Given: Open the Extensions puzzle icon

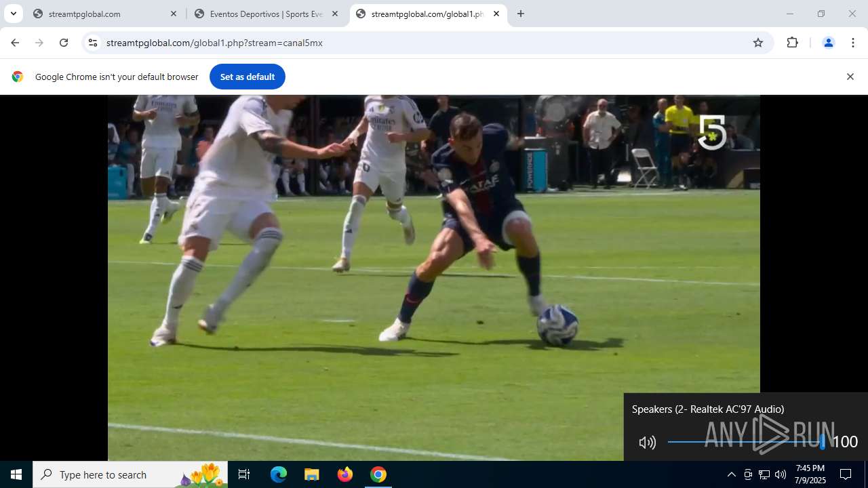Looking at the screenshot, I should pyautogui.click(x=792, y=43).
